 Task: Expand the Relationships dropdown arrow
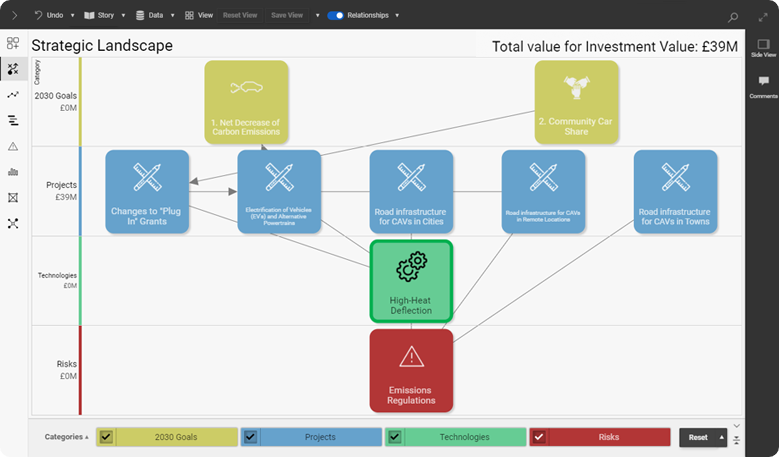pyautogui.click(x=397, y=16)
